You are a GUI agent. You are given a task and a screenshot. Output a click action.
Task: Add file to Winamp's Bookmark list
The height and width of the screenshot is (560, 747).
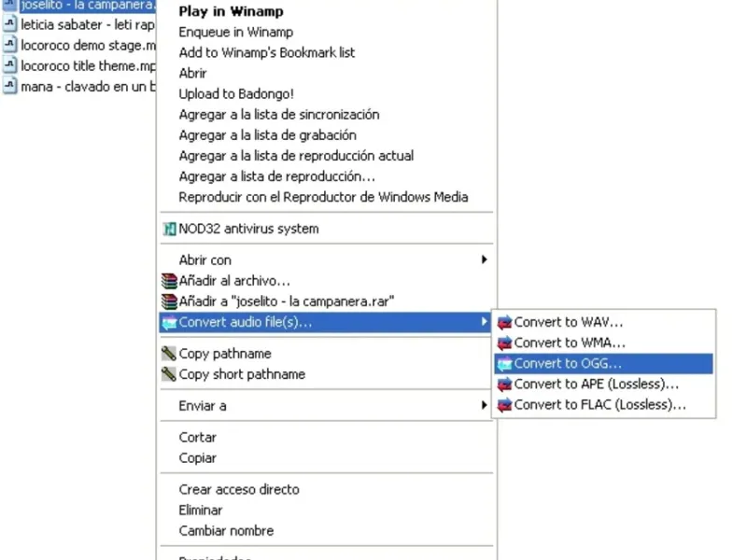tap(267, 53)
